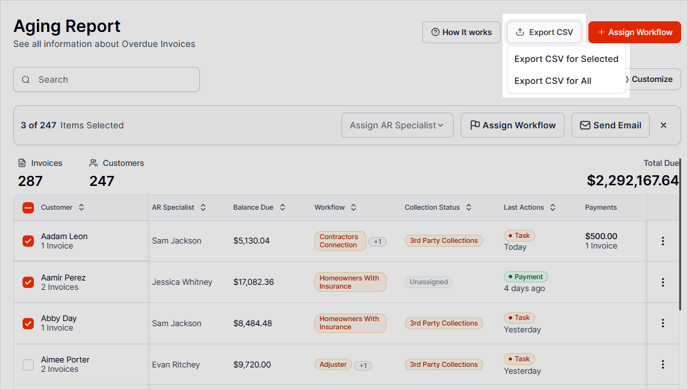This screenshot has height=390, width=688.
Task: Click Unassigned status for Aamir Perez
Action: (x=429, y=282)
